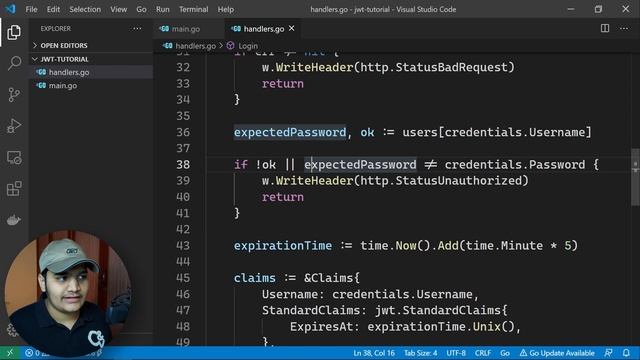Click line number 38 in the gutter

point(183,164)
